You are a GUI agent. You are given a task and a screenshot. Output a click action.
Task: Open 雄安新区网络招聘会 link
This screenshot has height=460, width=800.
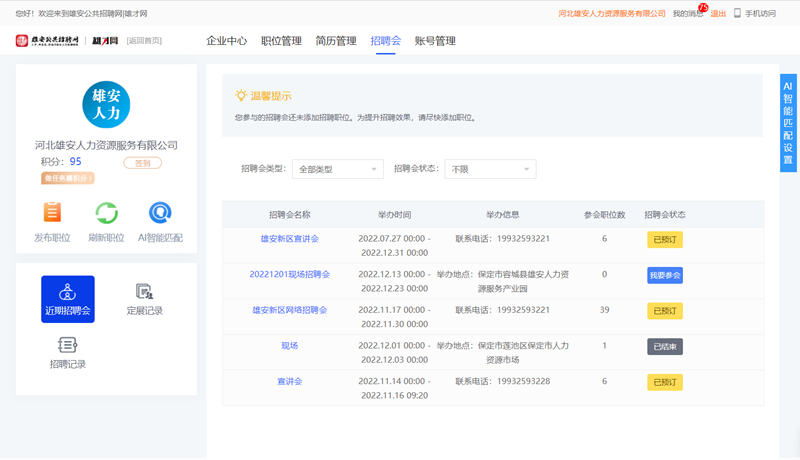(289, 310)
